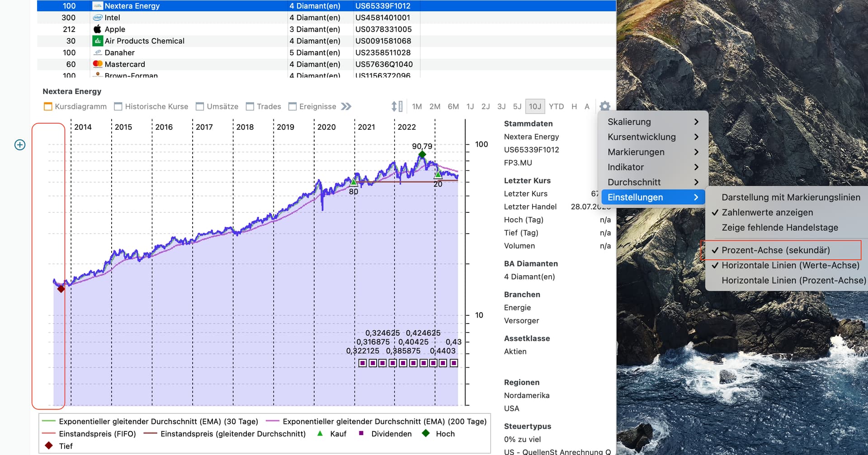Click the Danaher logo icon
The image size is (868, 455).
tap(97, 52)
